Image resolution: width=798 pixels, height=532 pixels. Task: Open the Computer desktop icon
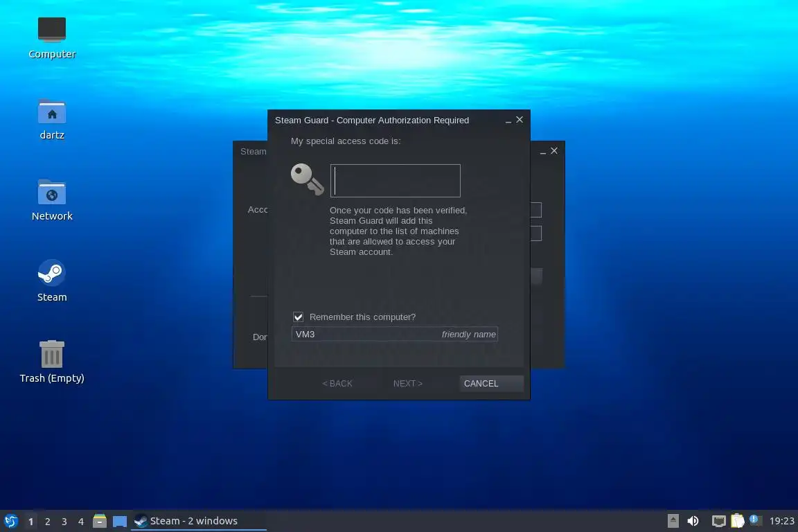click(52, 38)
